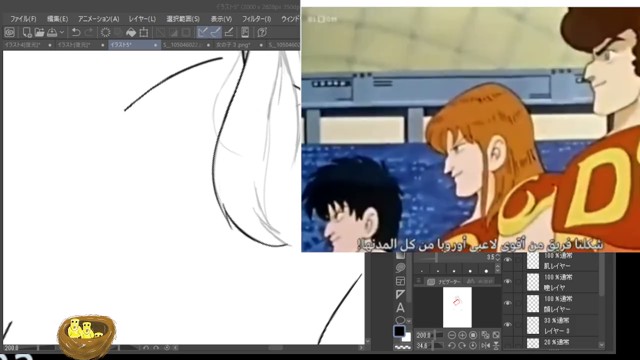Screen dimensions: 640x360
Task: Select the Text tool (A icon)
Action: click(400, 307)
